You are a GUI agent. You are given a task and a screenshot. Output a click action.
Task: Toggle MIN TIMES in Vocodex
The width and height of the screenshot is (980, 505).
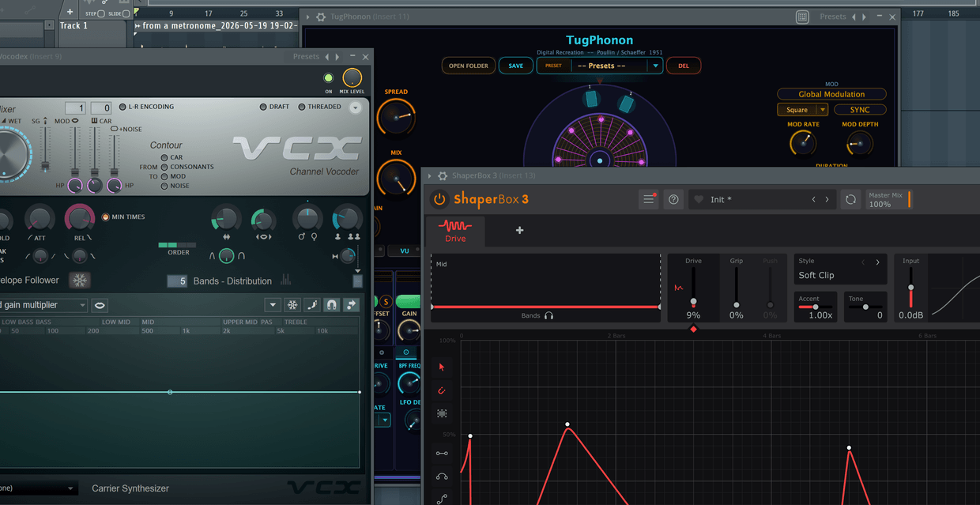pos(105,217)
